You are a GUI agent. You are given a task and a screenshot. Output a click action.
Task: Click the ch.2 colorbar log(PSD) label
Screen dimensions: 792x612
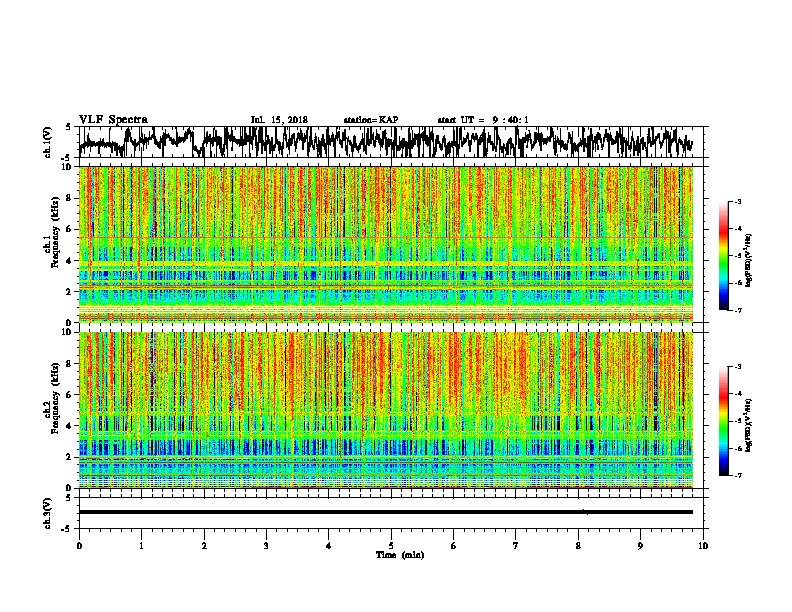749,425
